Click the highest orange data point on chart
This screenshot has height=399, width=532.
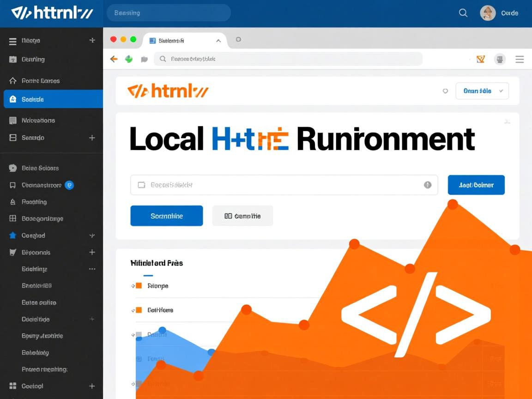pos(453,204)
